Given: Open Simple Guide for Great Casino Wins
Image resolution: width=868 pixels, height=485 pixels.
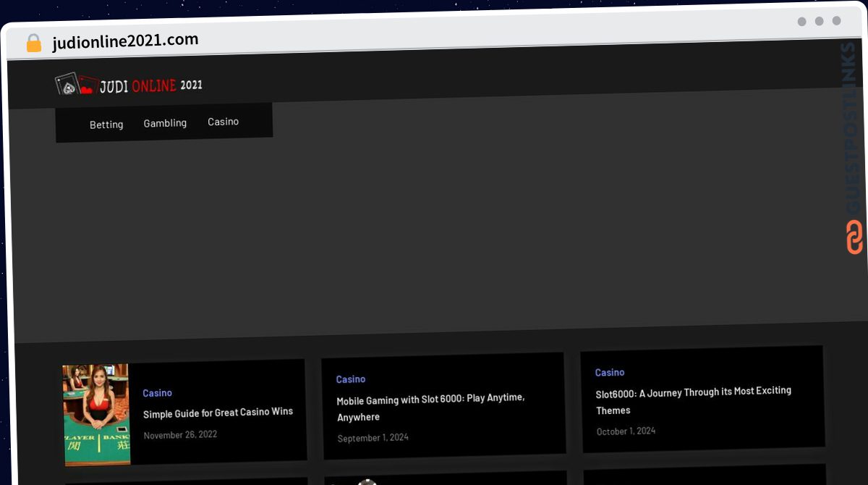Looking at the screenshot, I should 218,413.
